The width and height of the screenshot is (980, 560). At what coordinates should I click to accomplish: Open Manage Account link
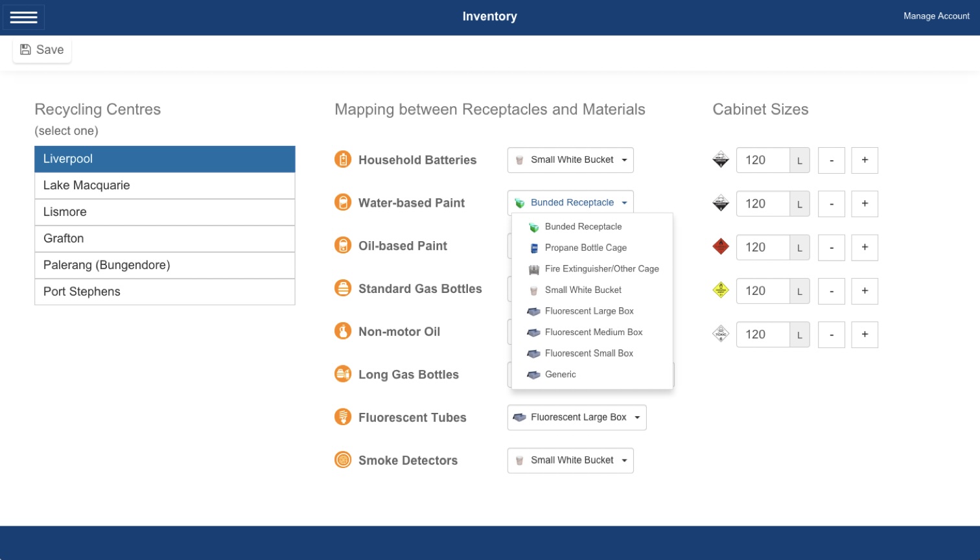pyautogui.click(x=936, y=16)
